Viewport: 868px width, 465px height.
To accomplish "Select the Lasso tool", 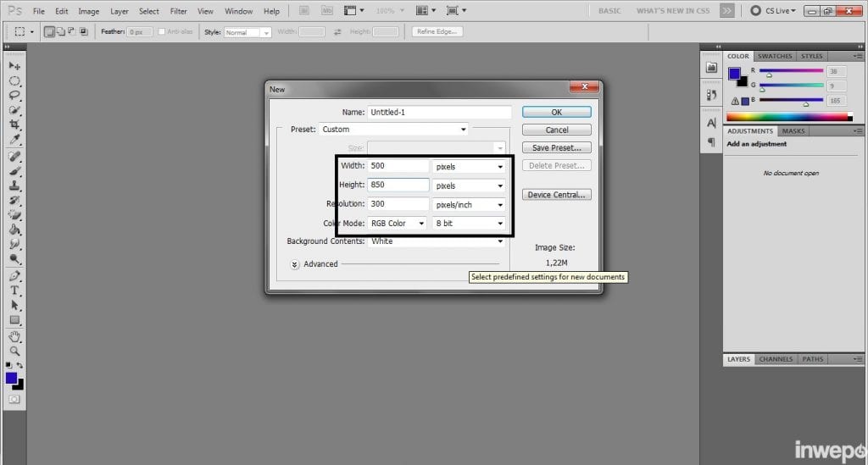I will 14,96.
